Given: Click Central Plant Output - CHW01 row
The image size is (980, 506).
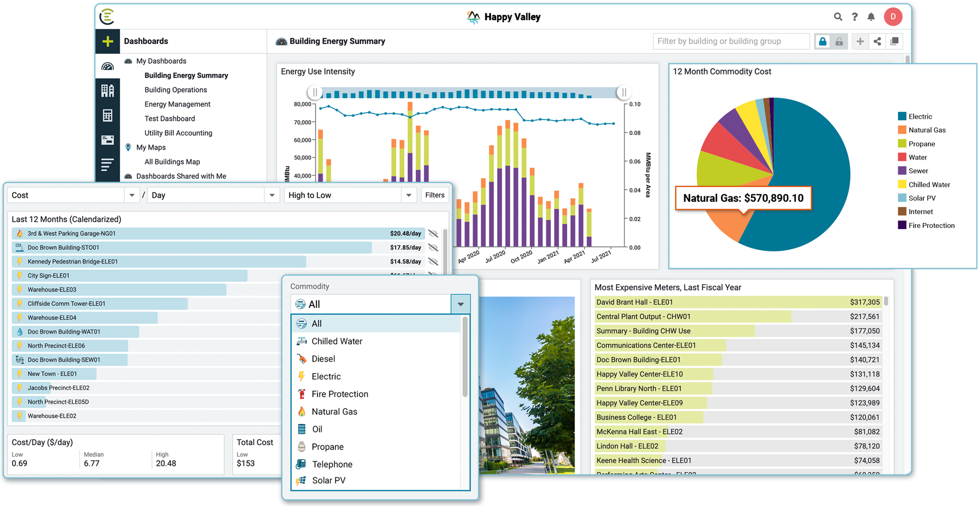Looking at the screenshot, I should 738,317.
